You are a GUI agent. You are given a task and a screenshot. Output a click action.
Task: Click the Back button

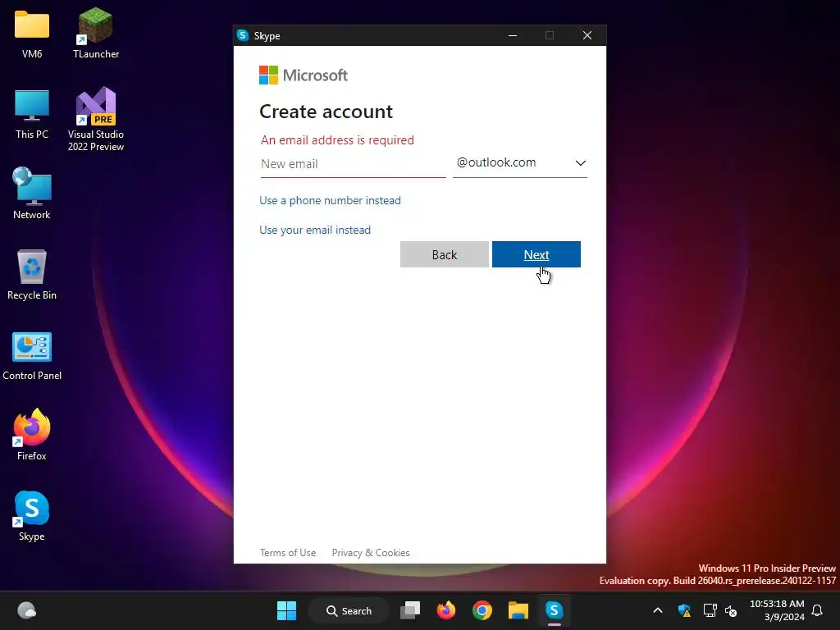(x=444, y=254)
